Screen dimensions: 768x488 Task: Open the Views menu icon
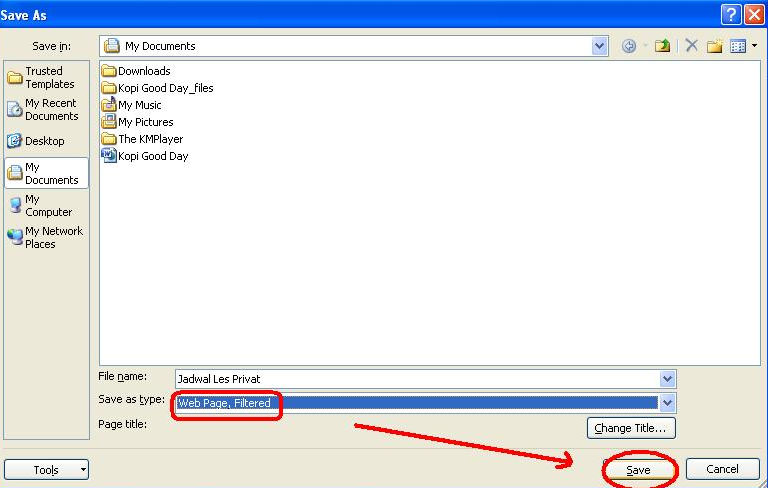738,46
